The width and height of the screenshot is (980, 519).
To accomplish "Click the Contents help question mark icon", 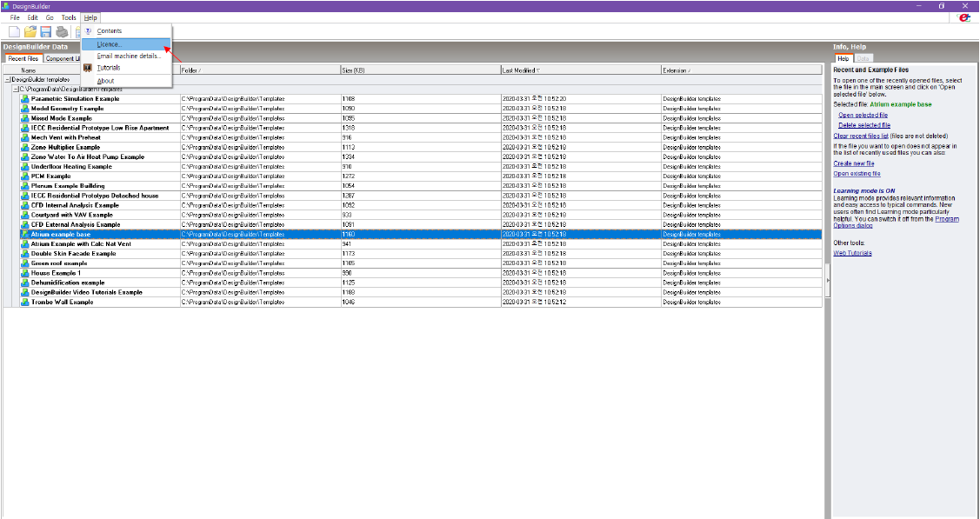I will click(x=88, y=30).
